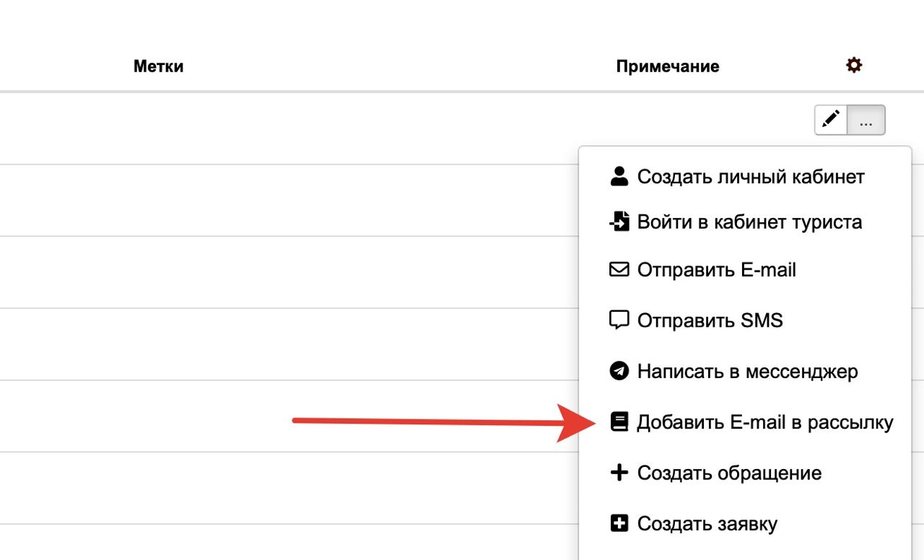Click the envelope icon beside Отправить E-mail

[619, 270]
